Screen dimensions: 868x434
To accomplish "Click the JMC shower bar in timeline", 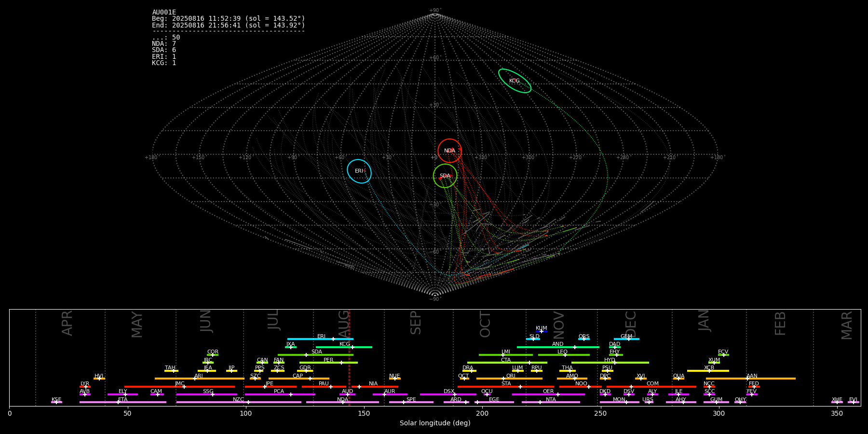I will tap(179, 386).
